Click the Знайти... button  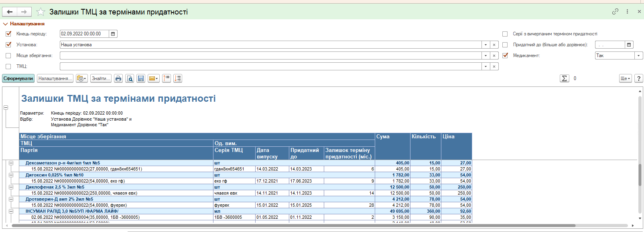(101, 78)
